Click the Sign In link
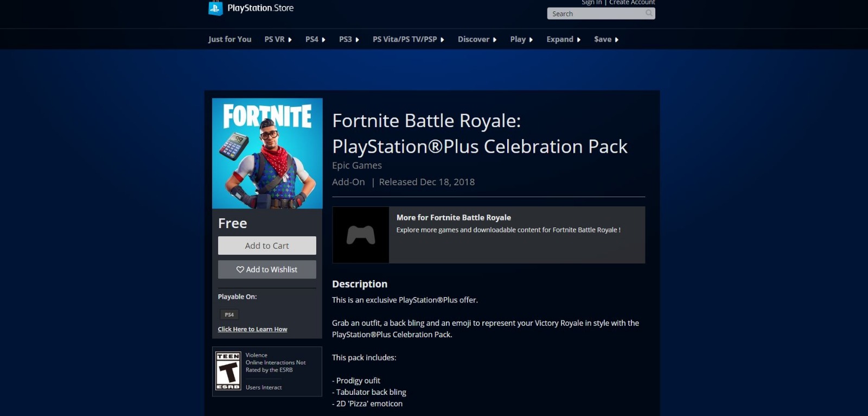Screen dimensions: 868x416 (x=591, y=2)
